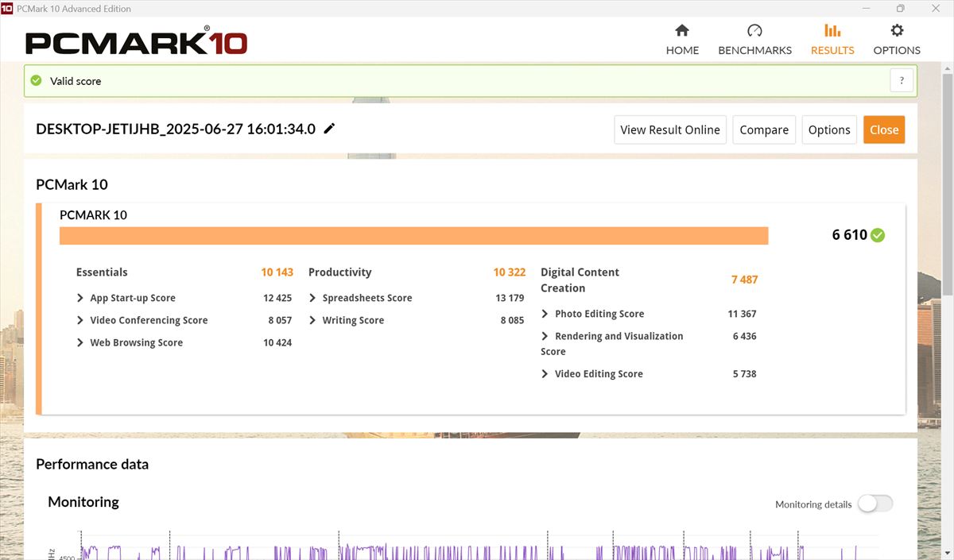Image resolution: width=954 pixels, height=560 pixels.
Task: Click the Productivity group heading
Action: pos(339,272)
